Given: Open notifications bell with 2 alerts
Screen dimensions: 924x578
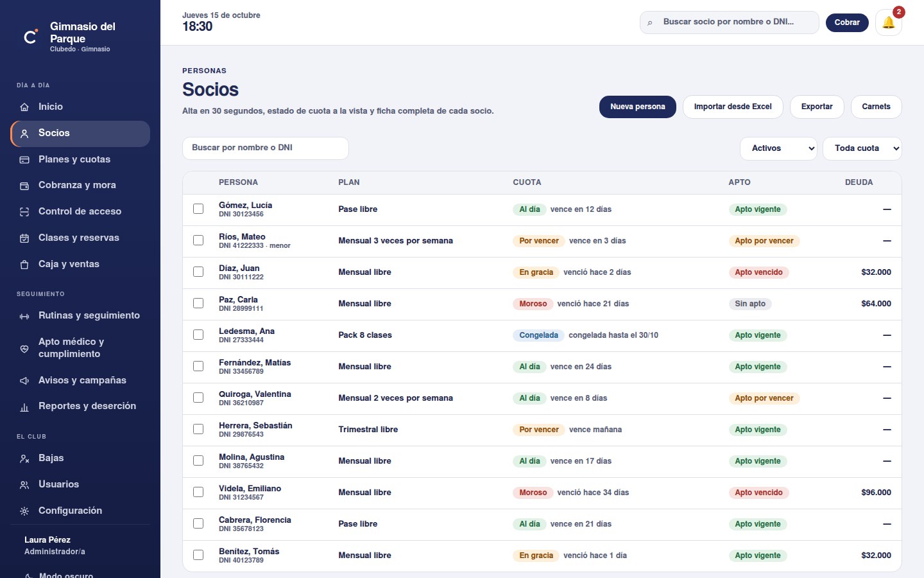Looking at the screenshot, I should click(x=889, y=22).
